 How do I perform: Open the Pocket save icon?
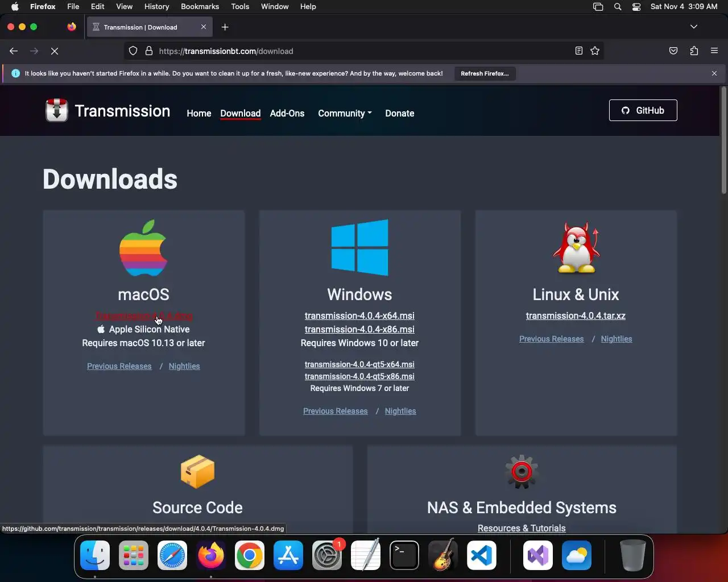point(673,51)
